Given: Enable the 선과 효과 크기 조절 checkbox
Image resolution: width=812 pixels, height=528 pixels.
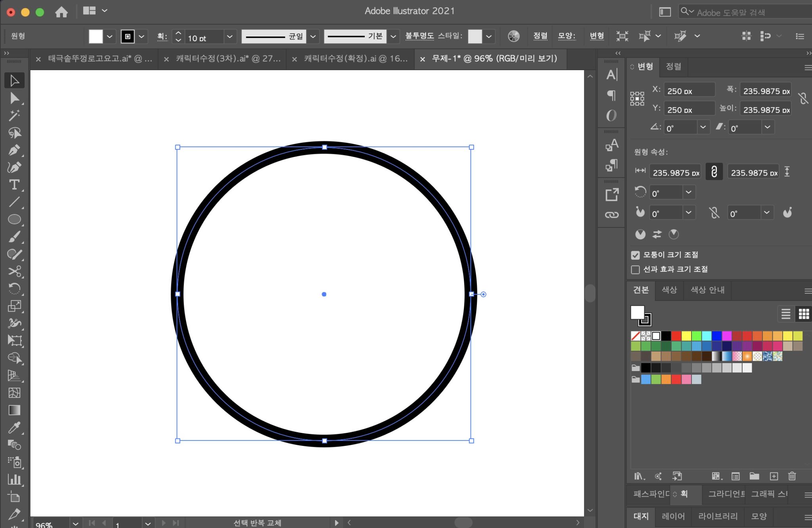Looking at the screenshot, I should click(x=635, y=270).
